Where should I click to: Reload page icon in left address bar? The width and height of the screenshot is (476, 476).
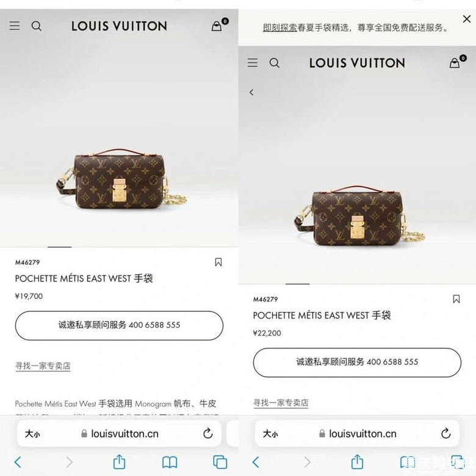208,433
